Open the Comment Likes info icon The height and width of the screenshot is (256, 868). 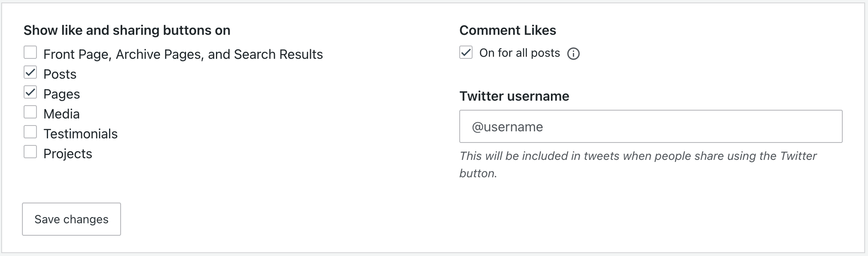[573, 54]
